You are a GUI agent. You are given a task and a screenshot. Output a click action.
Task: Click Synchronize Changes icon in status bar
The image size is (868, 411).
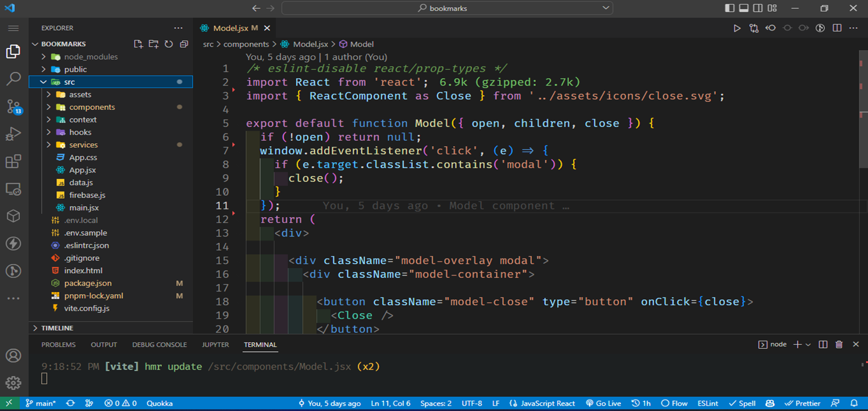tap(70, 403)
